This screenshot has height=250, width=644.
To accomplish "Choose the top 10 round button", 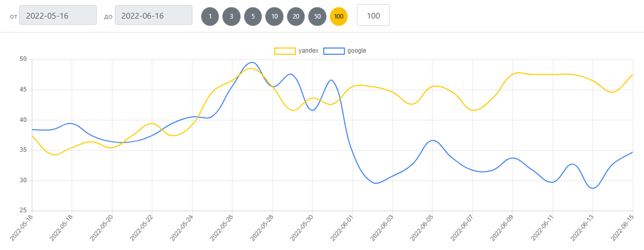I will point(274,16).
